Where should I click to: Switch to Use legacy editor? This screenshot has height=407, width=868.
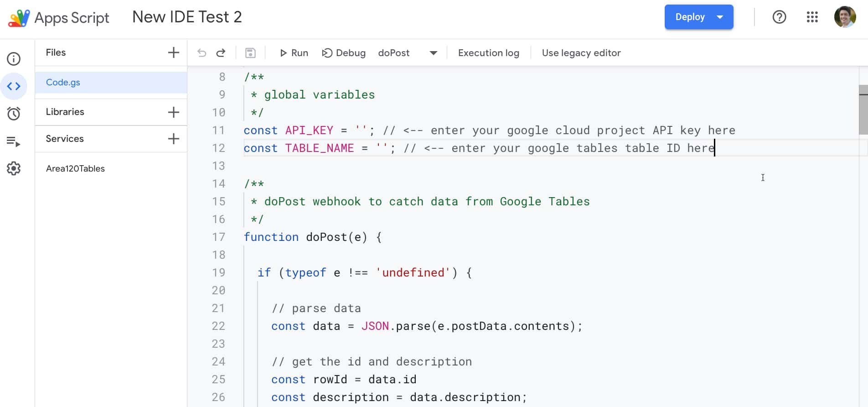[x=581, y=53]
